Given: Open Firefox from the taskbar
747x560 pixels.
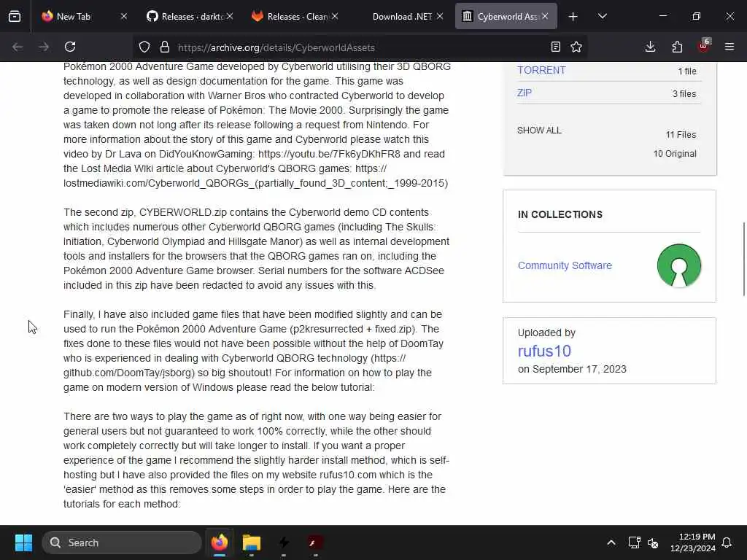Looking at the screenshot, I should [219, 542].
